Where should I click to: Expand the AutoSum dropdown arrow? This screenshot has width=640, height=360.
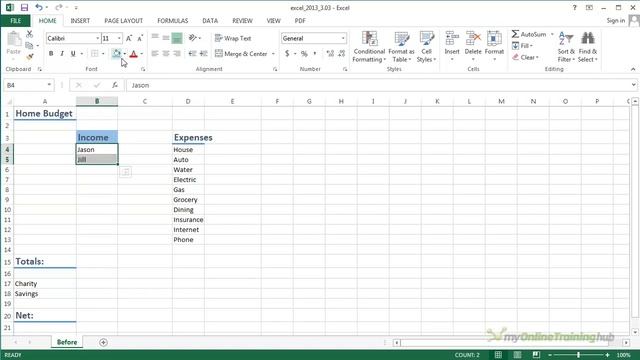(x=552, y=34)
